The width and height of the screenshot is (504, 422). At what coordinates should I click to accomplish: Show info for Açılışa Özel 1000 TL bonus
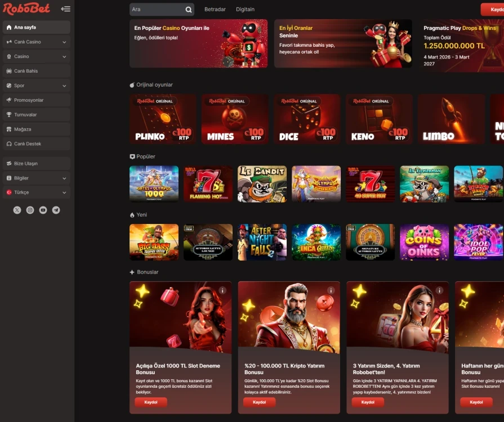pos(222,290)
